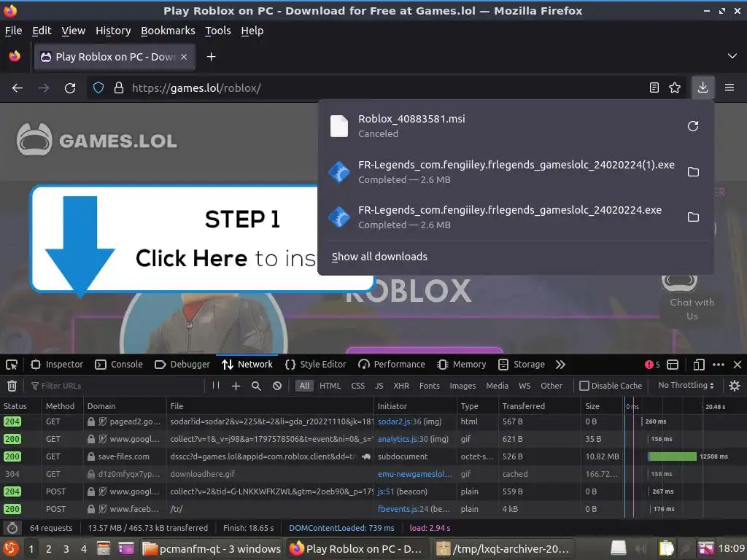
Task: Open DevTools customize menu (three dots)
Action: 719,365
